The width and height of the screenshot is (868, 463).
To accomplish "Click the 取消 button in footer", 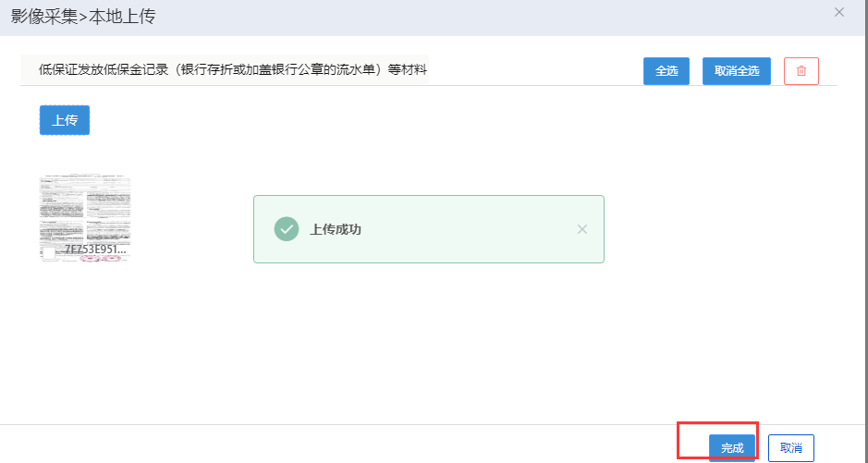I will point(790,447).
